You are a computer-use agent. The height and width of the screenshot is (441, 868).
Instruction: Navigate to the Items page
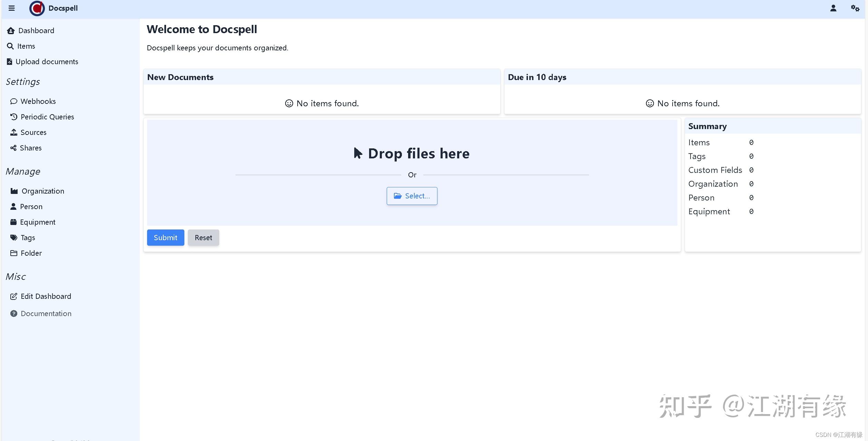point(26,46)
